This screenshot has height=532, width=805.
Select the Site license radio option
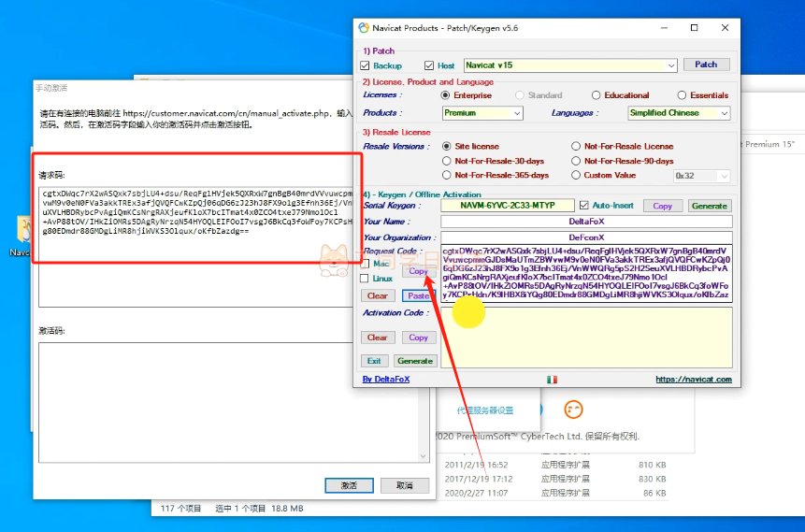[x=447, y=147]
